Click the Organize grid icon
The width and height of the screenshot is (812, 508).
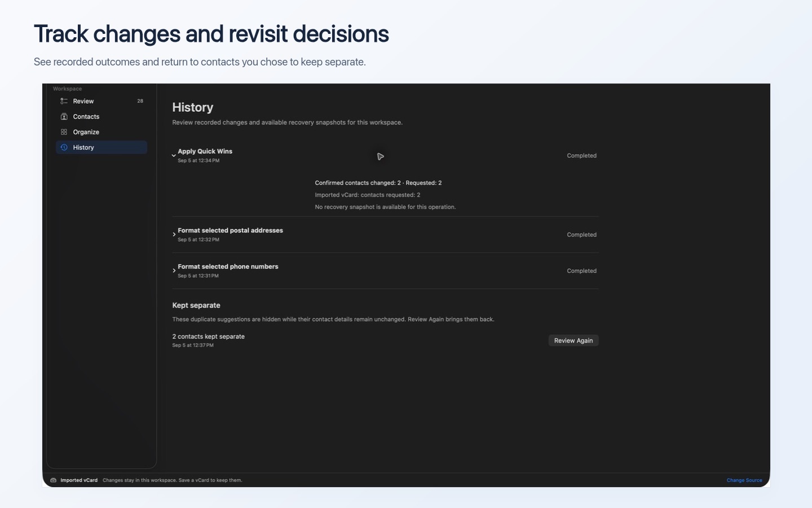[x=64, y=132]
